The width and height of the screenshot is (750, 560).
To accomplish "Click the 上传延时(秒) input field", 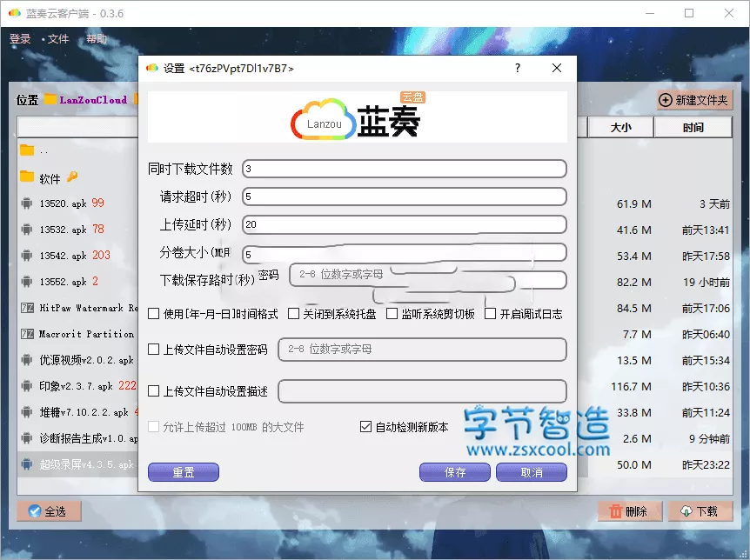I will (405, 224).
